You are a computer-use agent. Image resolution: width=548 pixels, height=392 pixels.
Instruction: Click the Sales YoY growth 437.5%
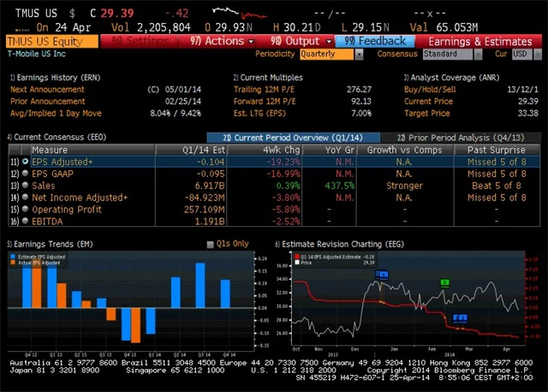coord(339,186)
